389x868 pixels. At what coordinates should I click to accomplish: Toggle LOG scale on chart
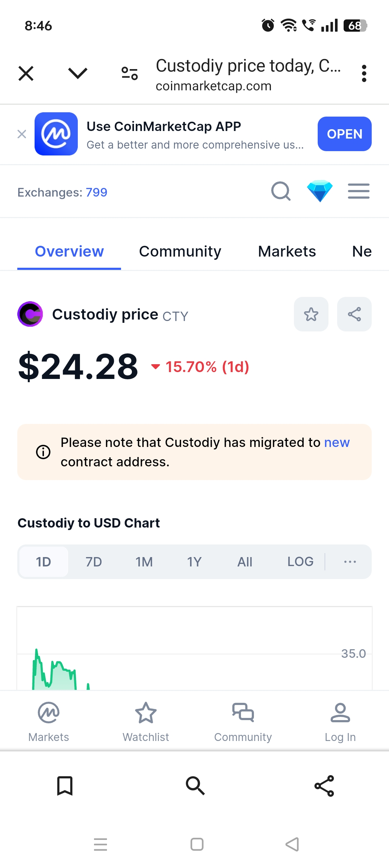tap(300, 562)
